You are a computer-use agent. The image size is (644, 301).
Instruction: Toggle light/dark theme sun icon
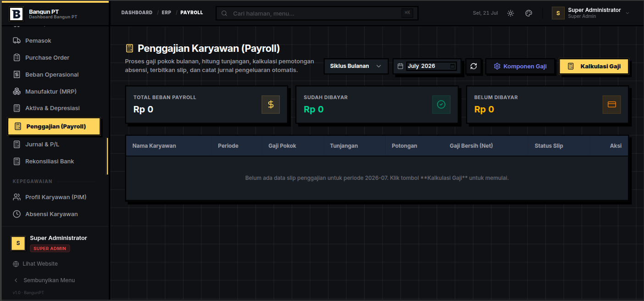click(x=511, y=13)
